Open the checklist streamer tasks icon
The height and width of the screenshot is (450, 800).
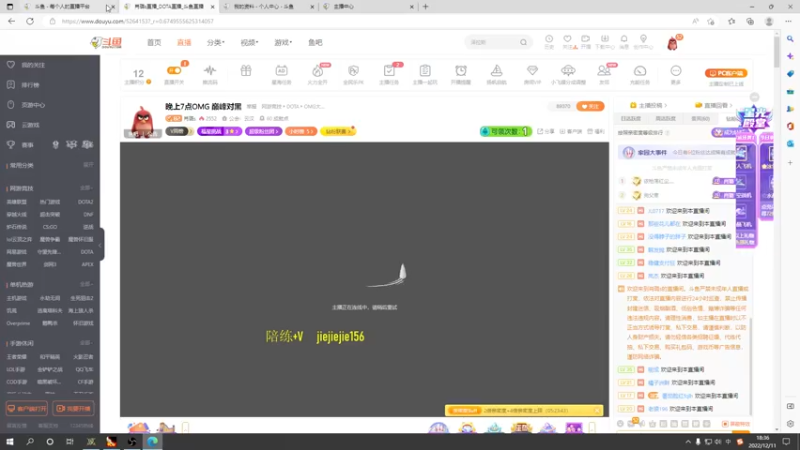coord(389,70)
